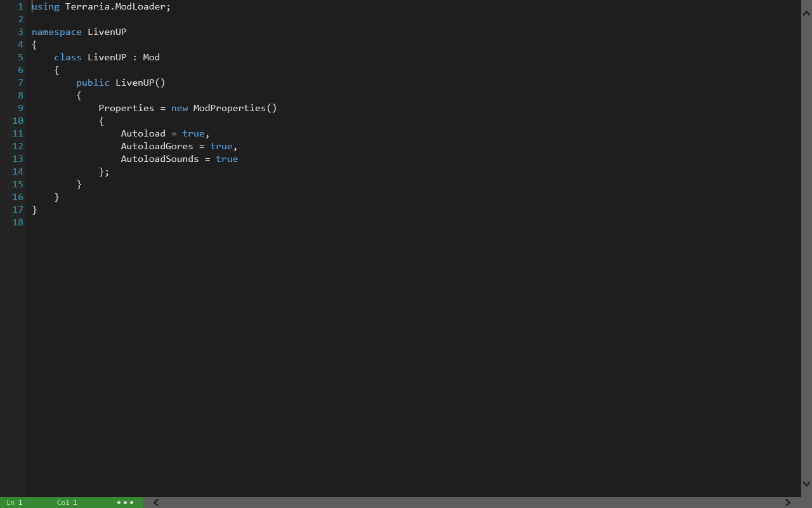
Task: Click 'ModProperties()' on line 9
Action: tap(235, 109)
